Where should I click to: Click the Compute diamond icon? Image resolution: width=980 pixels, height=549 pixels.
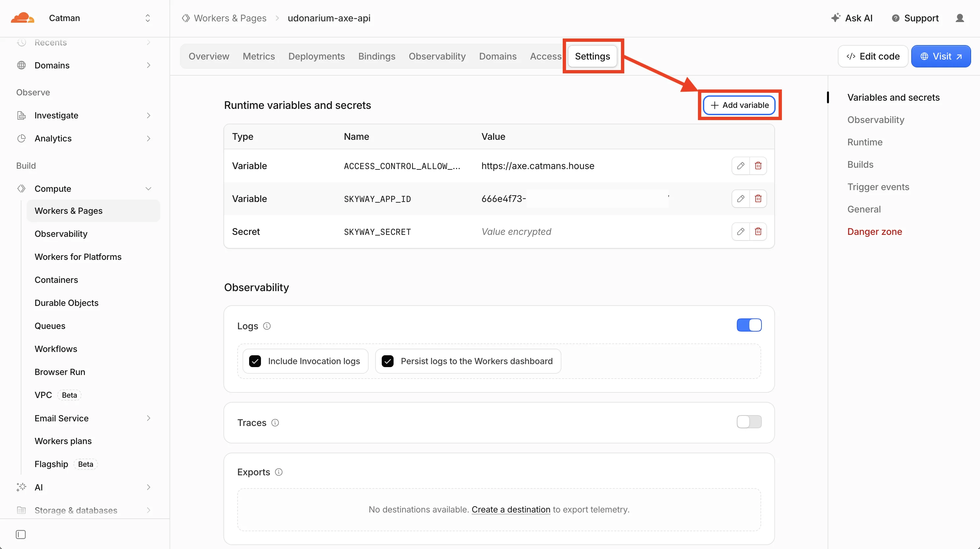pos(21,188)
